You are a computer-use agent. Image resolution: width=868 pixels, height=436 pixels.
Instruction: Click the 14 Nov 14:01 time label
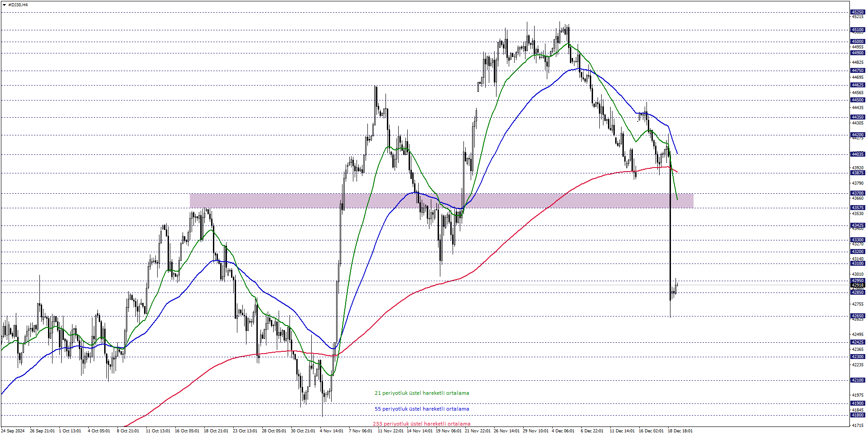(420, 431)
